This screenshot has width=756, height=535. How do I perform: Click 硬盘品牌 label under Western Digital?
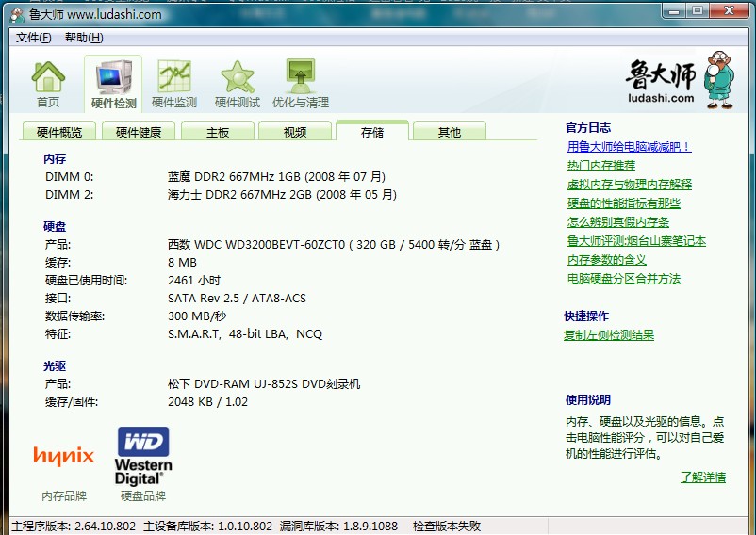[x=143, y=496]
